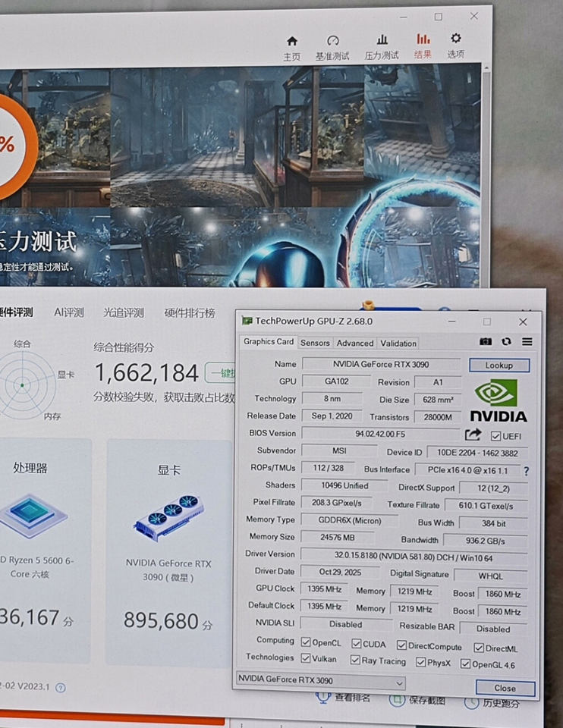Switch to the 硬件排行榜 tab

click(190, 313)
